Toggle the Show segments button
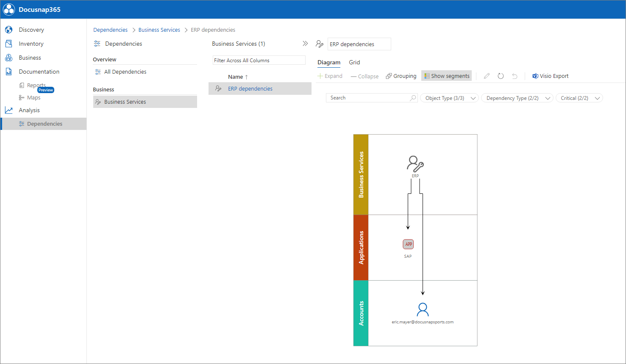 pos(446,76)
